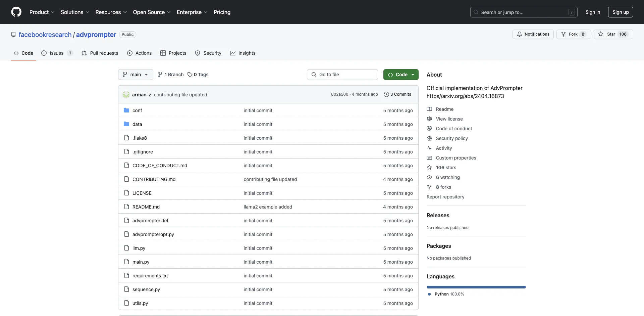
Task: Click the .flake8 file icon
Action: coord(126,138)
